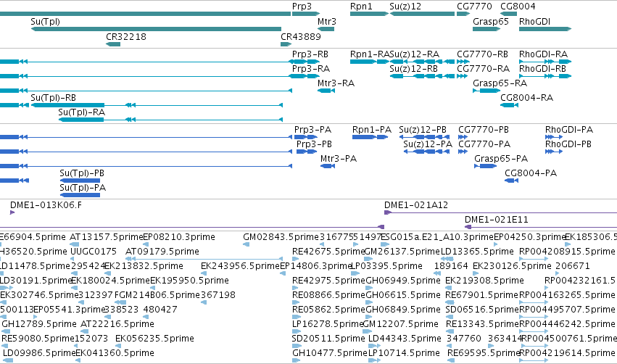Select the Mtr3-PA protein glyph

(x=328, y=166)
